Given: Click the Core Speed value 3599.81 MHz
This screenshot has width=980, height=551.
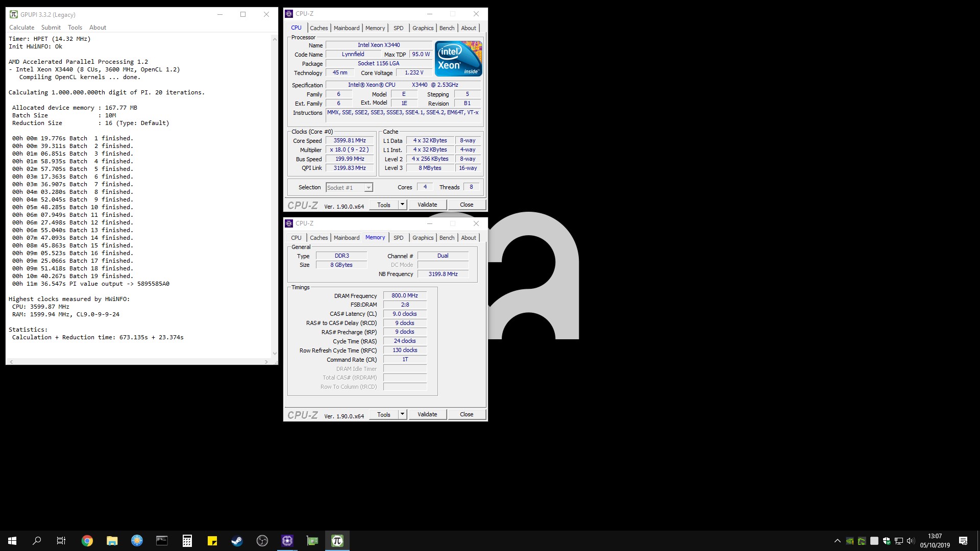Looking at the screenshot, I should (350, 141).
